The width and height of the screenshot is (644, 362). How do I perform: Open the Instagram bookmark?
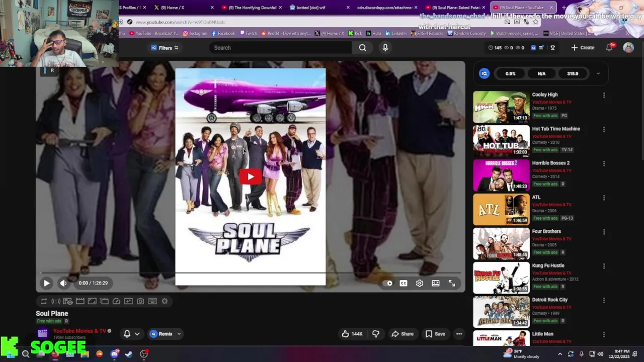pyautogui.click(x=195, y=33)
